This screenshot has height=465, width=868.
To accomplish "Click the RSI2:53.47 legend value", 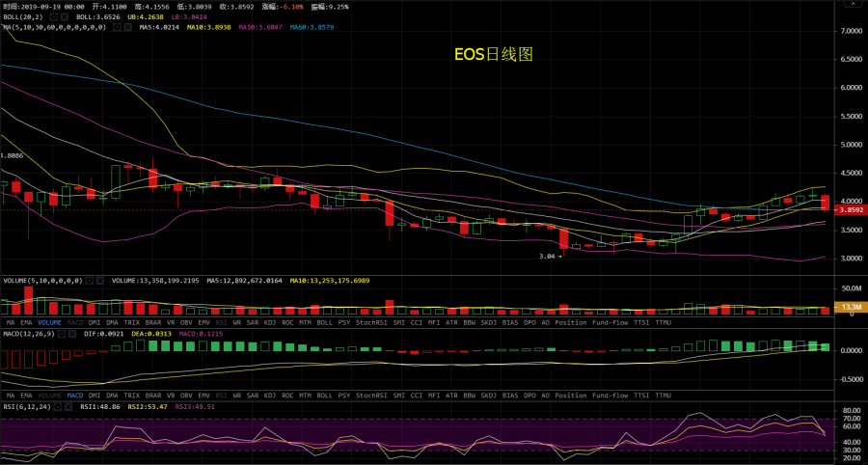I will tap(148, 406).
